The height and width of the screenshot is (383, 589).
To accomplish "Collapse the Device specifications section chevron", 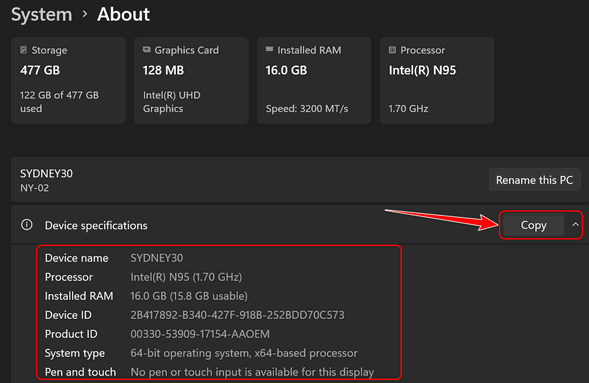I will [x=575, y=225].
